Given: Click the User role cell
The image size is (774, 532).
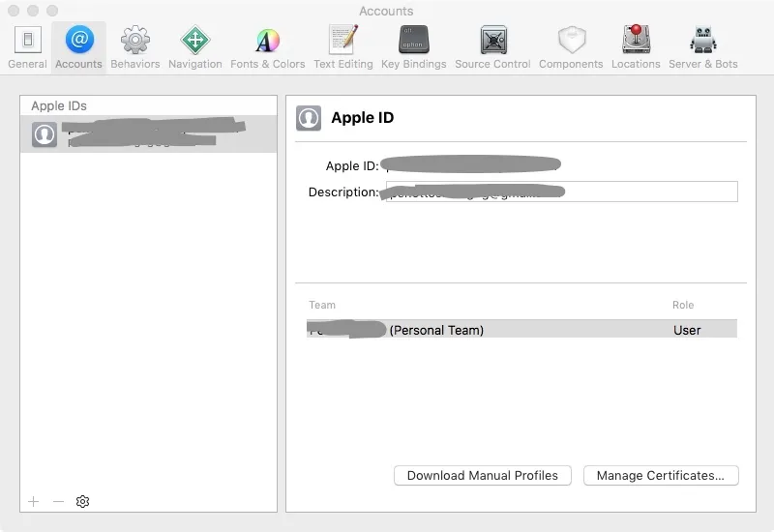Looking at the screenshot, I should 687,330.
